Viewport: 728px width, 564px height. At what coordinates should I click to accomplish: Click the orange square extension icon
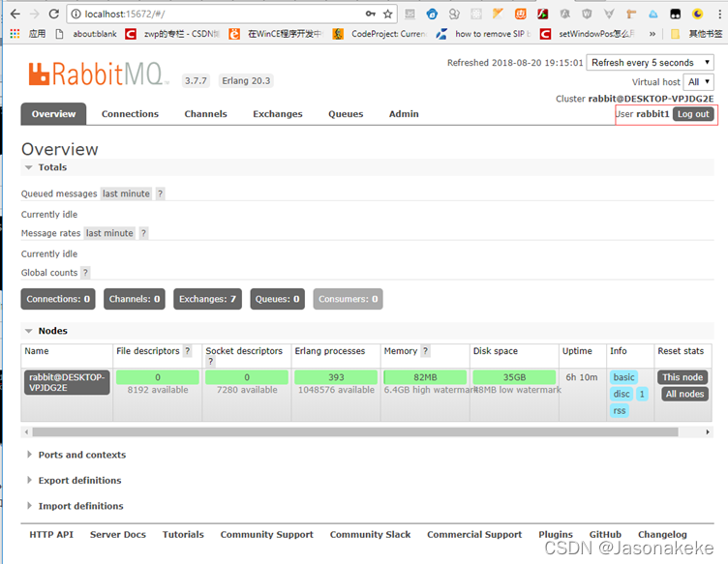520,14
